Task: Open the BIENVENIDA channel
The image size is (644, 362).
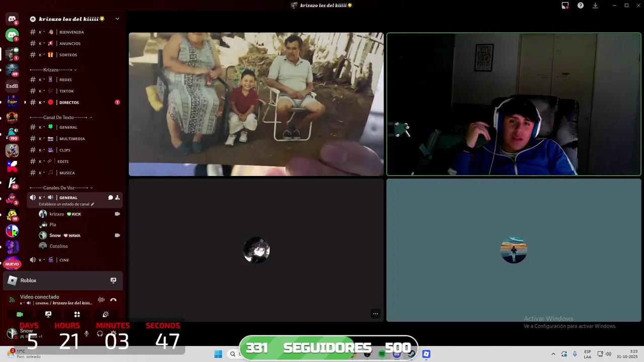Action: 74,32
